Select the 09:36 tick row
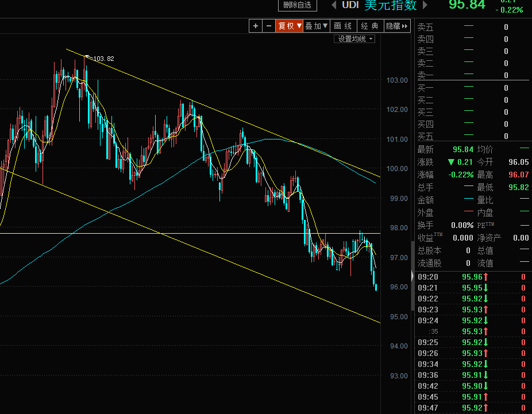The height and width of the screenshot is (414, 532). 472,375
